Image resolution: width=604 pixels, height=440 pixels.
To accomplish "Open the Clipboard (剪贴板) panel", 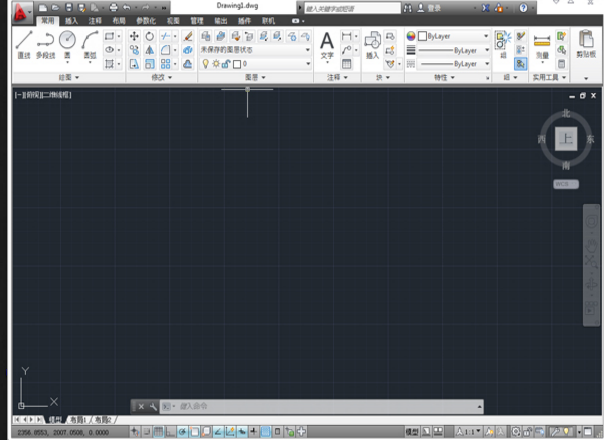I will tap(585, 47).
